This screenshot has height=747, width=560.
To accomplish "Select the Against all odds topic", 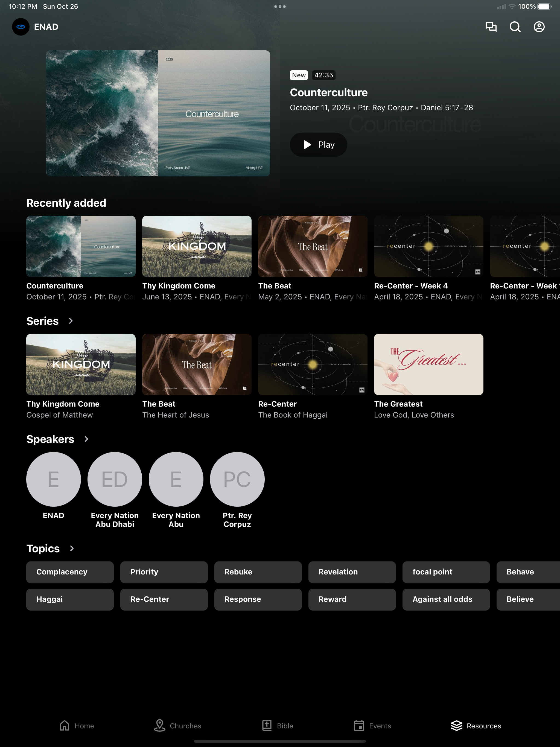I will (446, 599).
